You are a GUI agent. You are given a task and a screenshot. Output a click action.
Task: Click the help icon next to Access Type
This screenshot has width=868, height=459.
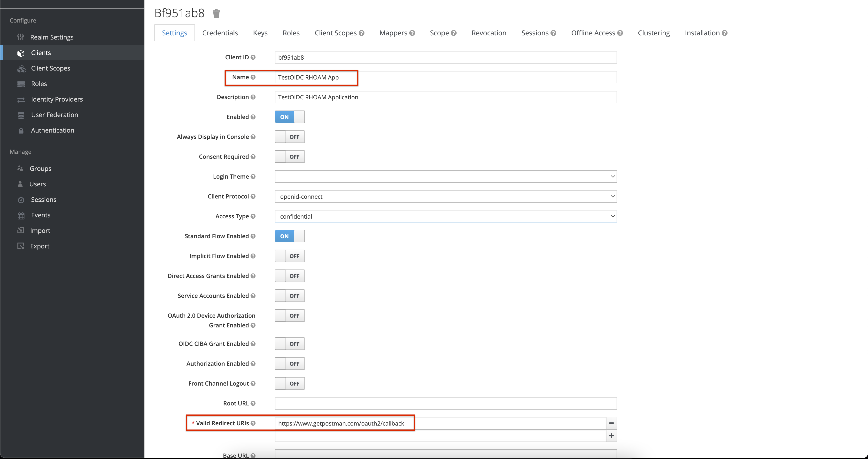tap(253, 216)
